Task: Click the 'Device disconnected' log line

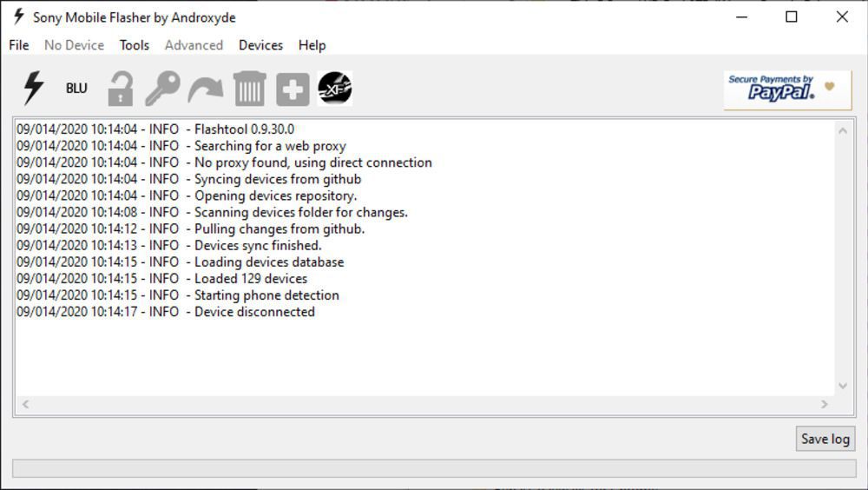Action: [x=166, y=312]
